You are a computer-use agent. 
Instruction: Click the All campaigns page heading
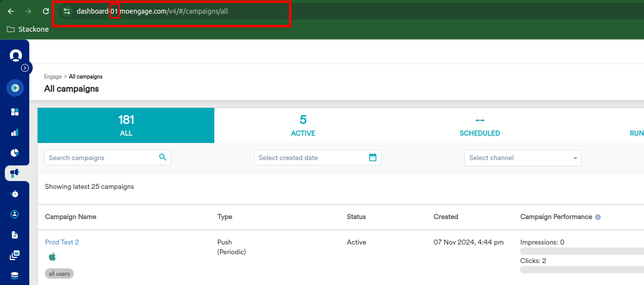[71, 89]
